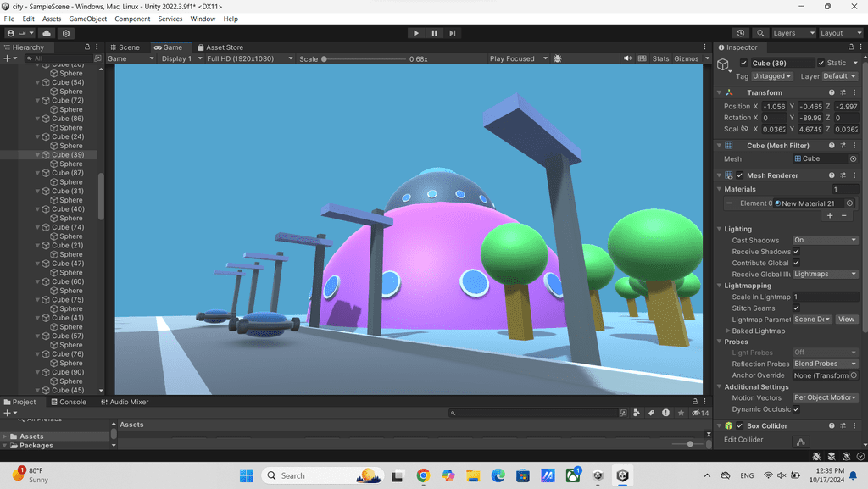Uncheck Contribute Global Illumination

tap(796, 263)
